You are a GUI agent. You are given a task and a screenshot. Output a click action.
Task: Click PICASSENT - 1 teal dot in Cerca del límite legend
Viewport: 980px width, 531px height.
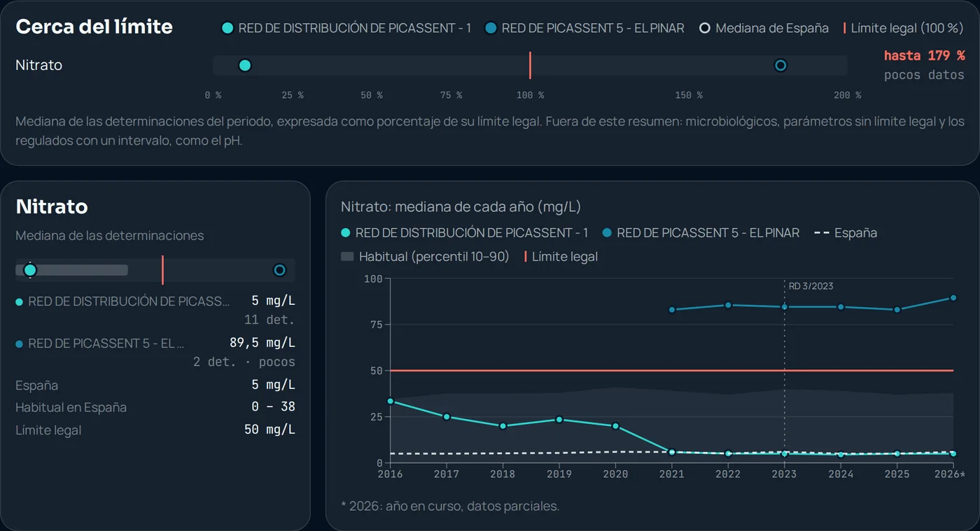click(227, 28)
